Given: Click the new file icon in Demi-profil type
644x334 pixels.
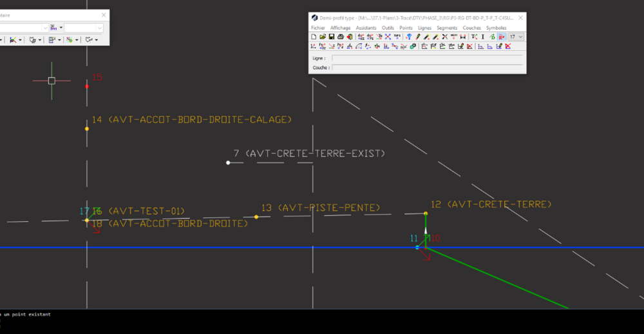Looking at the screenshot, I should tap(314, 37).
